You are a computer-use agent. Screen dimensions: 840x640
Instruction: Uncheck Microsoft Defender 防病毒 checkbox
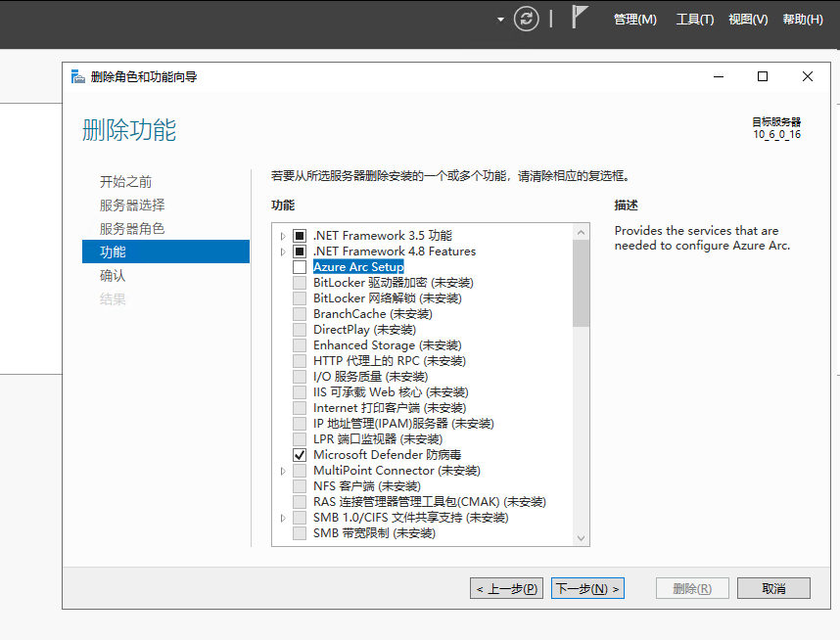click(300, 455)
